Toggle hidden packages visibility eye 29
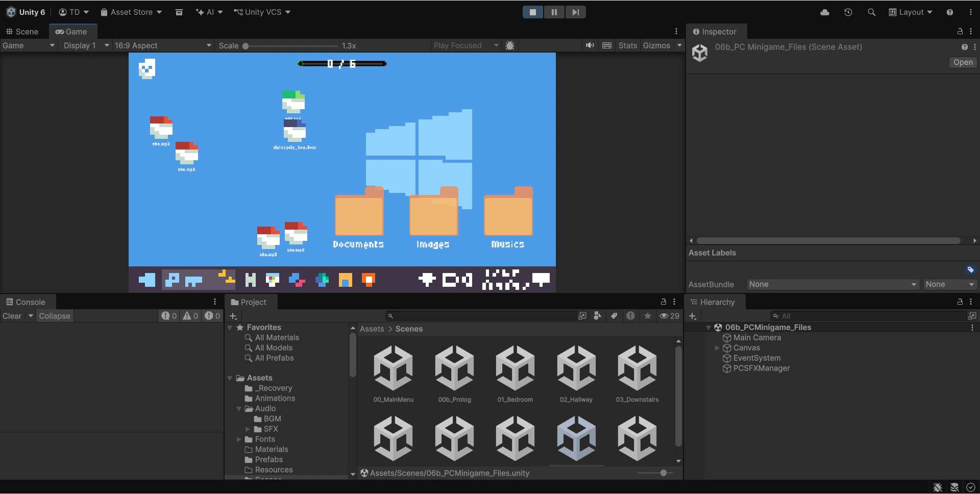Viewport: 980px width, 494px height. click(x=670, y=316)
